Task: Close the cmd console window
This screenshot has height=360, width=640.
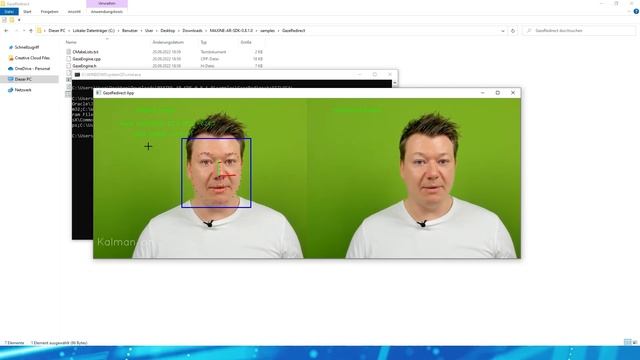Action: (x=390, y=74)
